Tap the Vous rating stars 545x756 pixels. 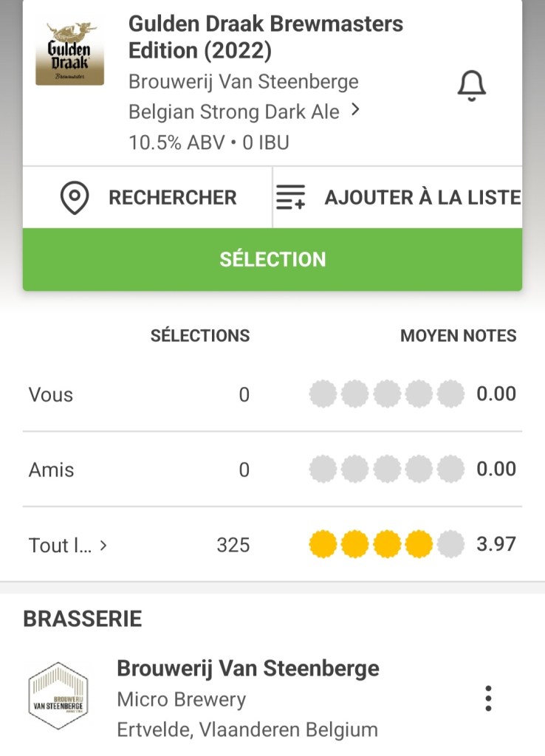[386, 394]
